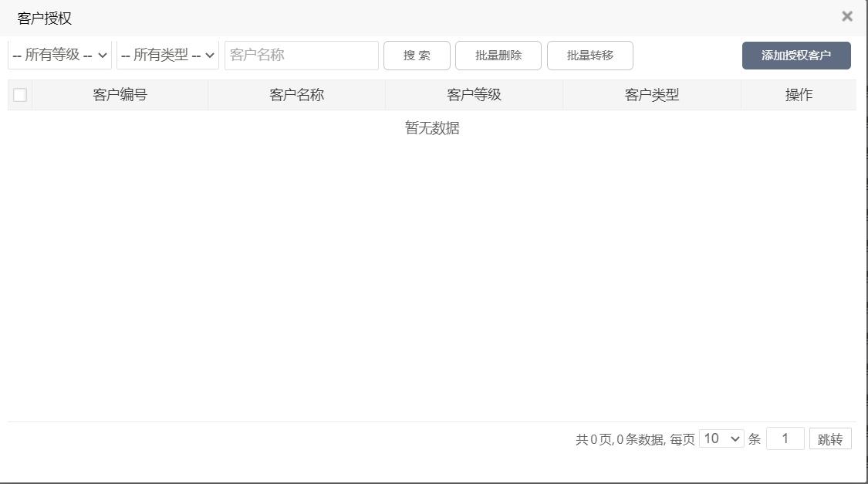
Task: Click the 暂无数据 empty message
Action: (x=432, y=128)
